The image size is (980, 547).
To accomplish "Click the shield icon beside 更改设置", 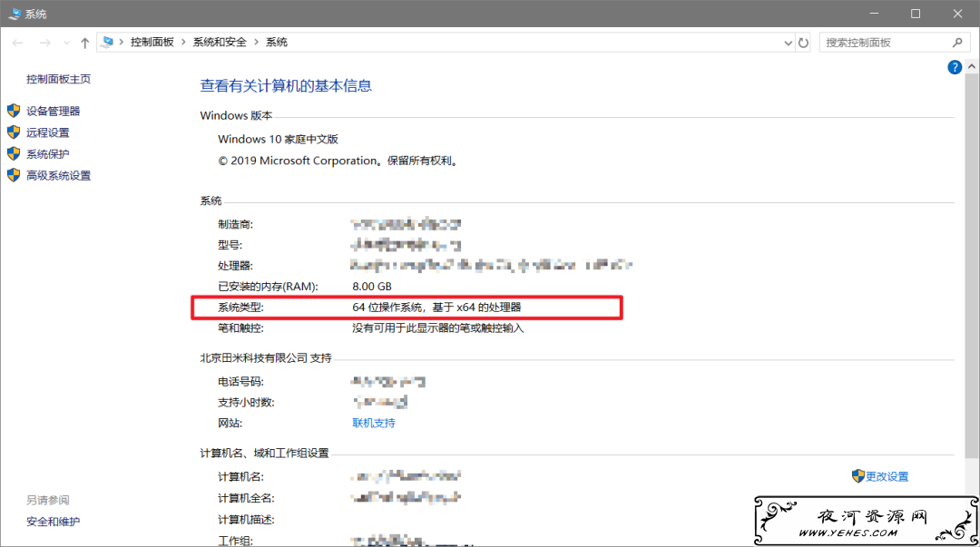I will 858,475.
